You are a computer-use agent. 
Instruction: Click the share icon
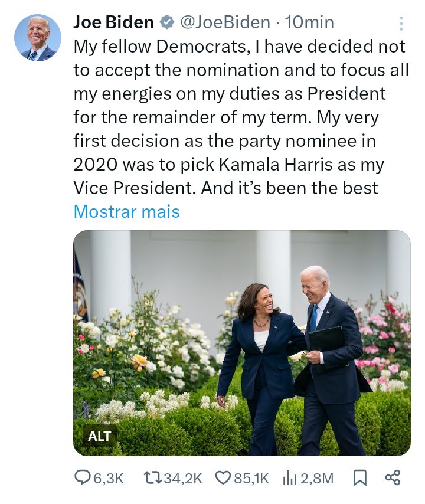(393, 478)
